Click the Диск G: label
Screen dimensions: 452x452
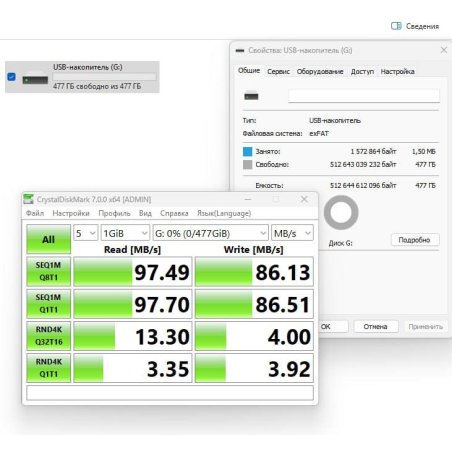(x=340, y=243)
